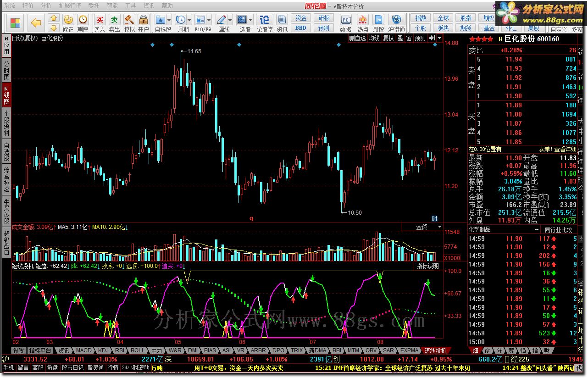Click 删自选 to remove from watchlist
Screen dimensions: 588x378
coord(358,39)
